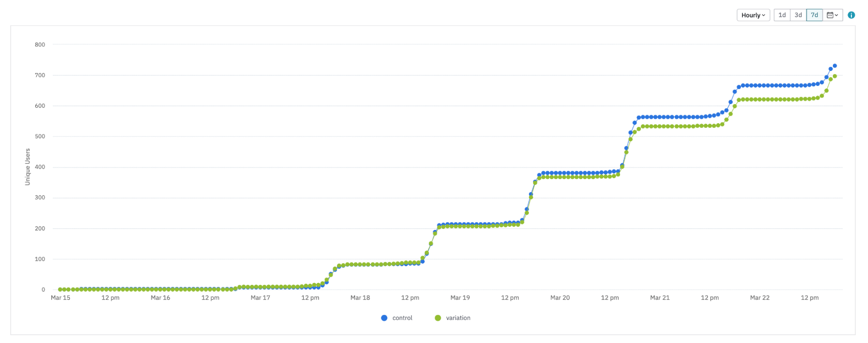Click the green variation legend dot
The height and width of the screenshot is (343, 868).
(438, 318)
